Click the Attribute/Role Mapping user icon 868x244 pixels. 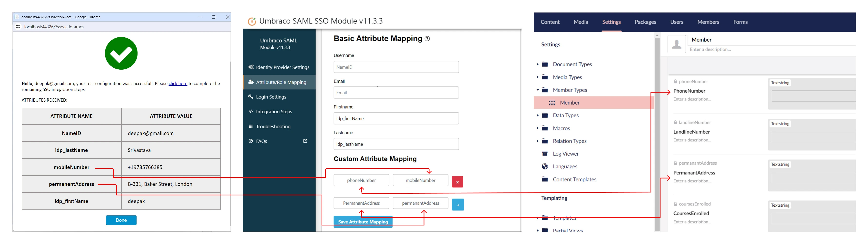[x=251, y=82]
